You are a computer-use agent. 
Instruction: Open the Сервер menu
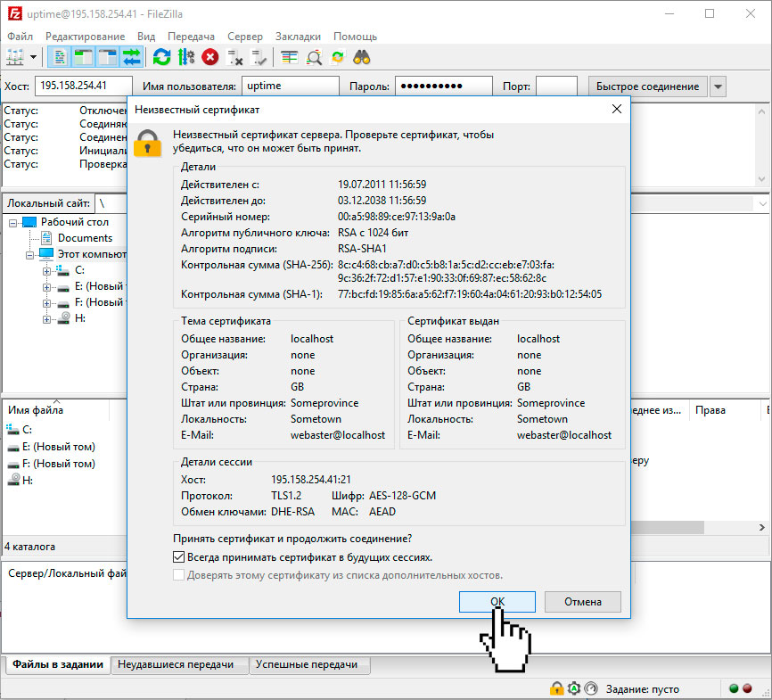[x=245, y=37]
